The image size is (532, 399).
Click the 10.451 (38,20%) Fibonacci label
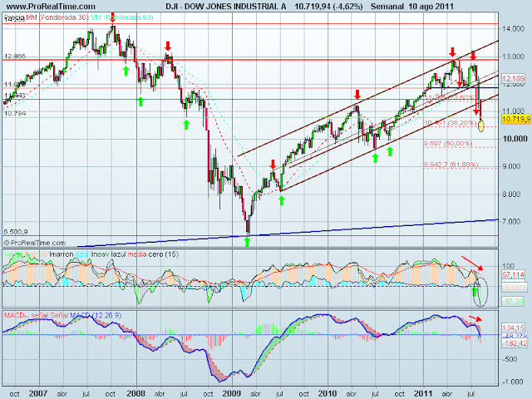tap(451, 123)
